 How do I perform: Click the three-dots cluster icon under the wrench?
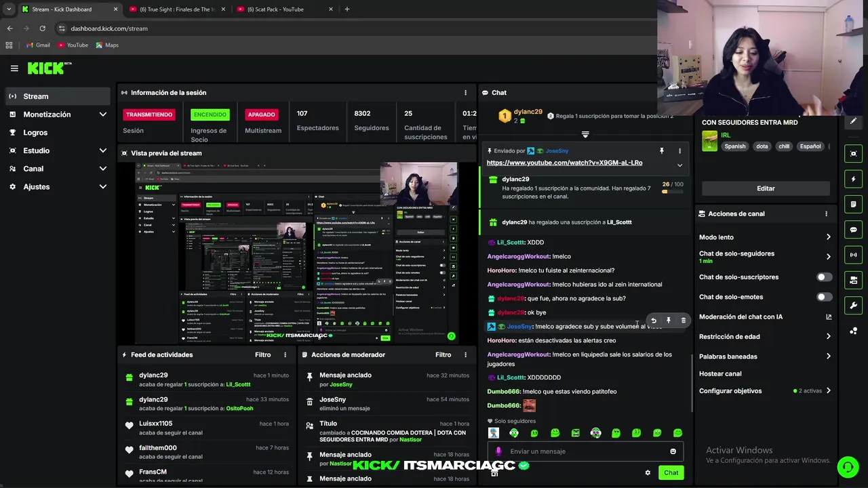point(854,331)
